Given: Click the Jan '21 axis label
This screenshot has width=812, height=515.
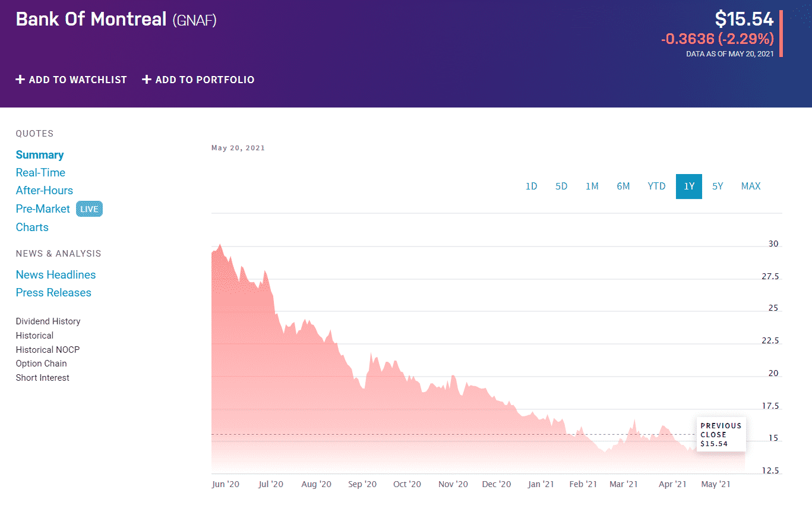Looking at the screenshot, I should 541,484.
